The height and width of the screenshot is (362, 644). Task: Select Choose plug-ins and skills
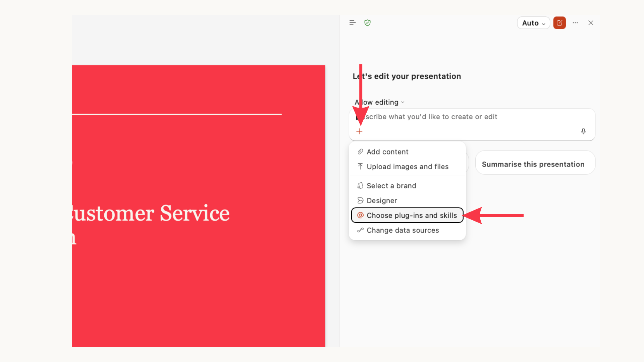407,215
